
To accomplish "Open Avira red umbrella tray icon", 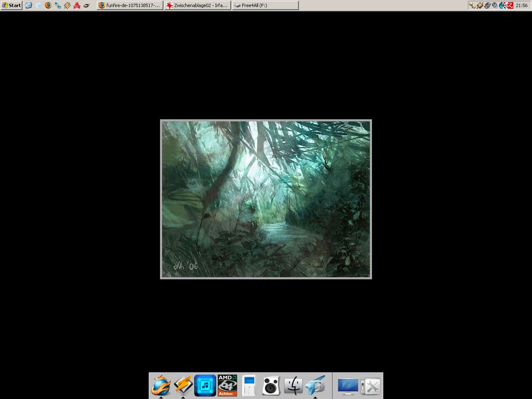I will click(510, 5).
